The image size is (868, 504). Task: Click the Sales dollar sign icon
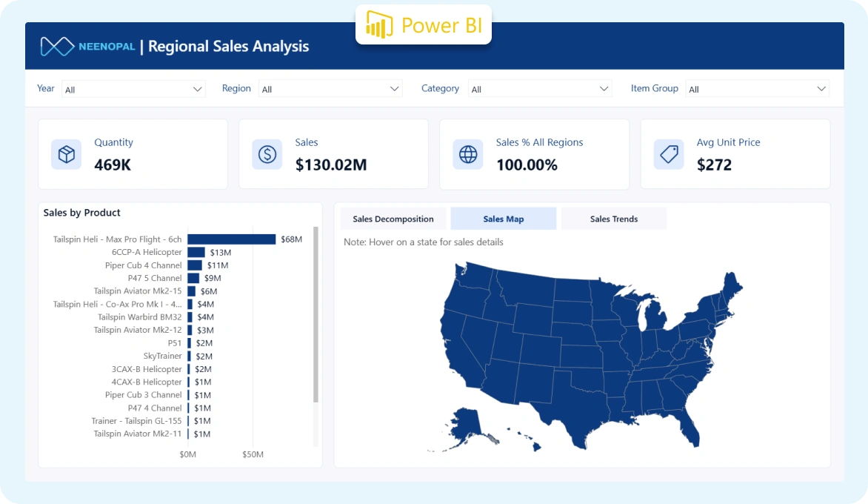pos(267,154)
